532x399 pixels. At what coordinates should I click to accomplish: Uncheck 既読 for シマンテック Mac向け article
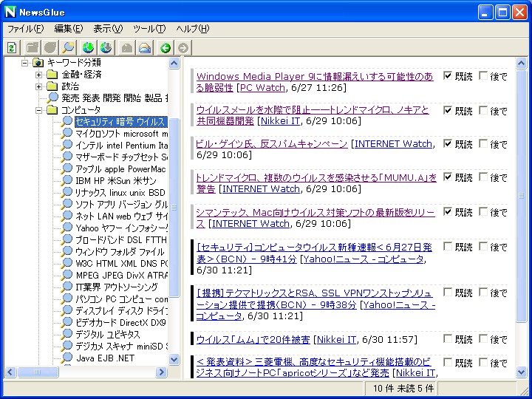pyautogui.click(x=448, y=212)
